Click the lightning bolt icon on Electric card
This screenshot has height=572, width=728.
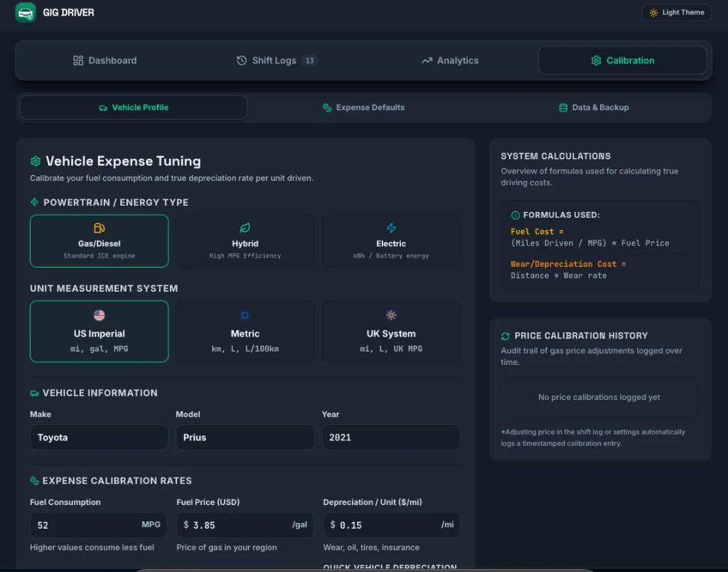point(392,228)
